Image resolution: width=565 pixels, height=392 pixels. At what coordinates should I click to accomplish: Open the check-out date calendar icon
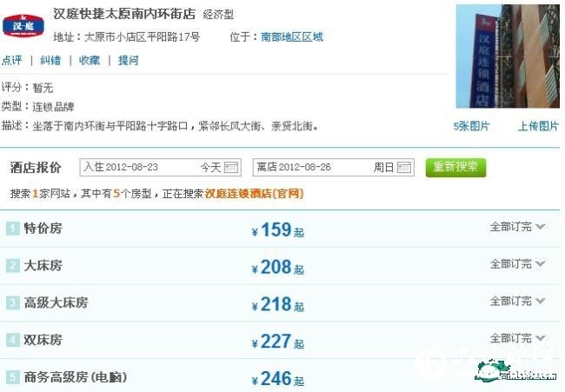pyautogui.click(x=404, y=168)
